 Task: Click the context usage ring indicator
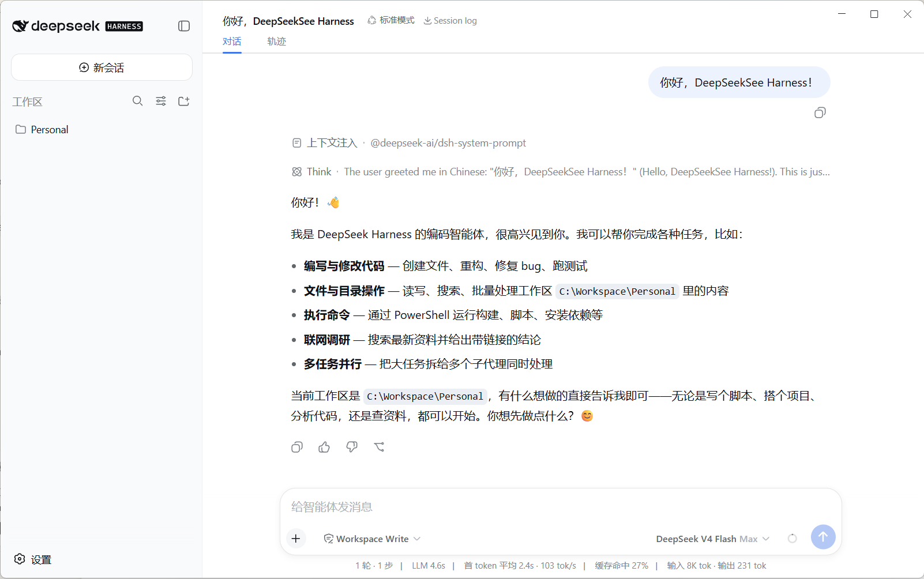tap(792, 539)
